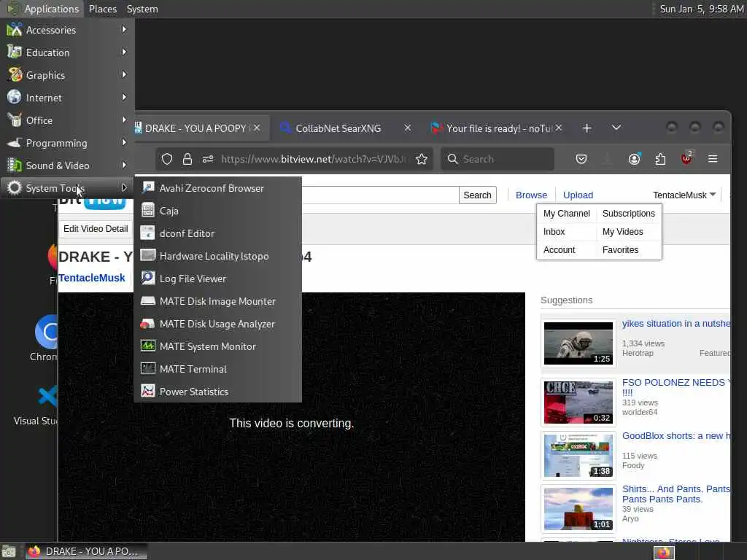This screenshot has height=560, width=747.
Task: Click the Pocket save icon
Action: click(581, 159)
